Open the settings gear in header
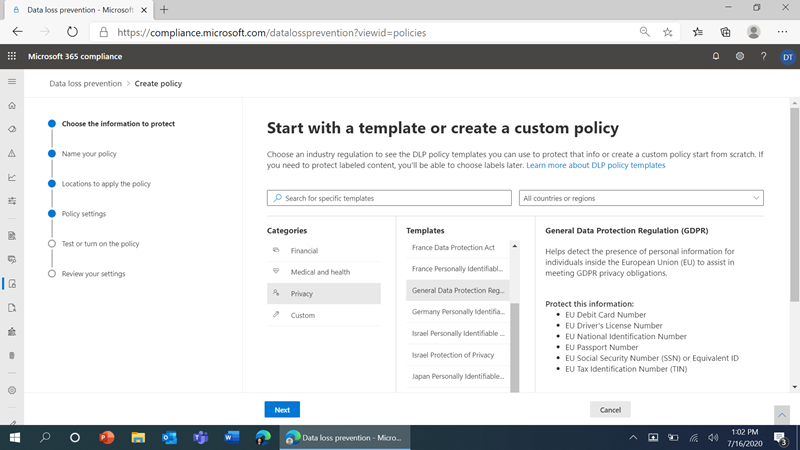Viewport: 800px width, 450px height. [740, 56]
